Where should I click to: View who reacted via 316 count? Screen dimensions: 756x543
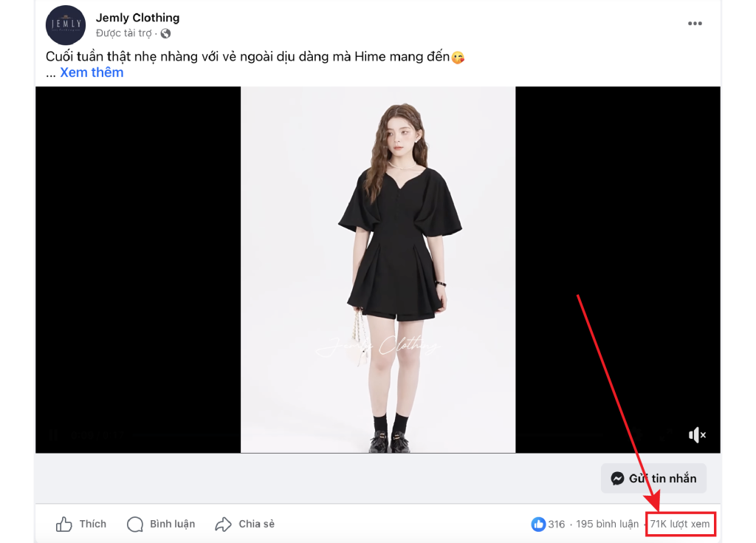[557, 525]
